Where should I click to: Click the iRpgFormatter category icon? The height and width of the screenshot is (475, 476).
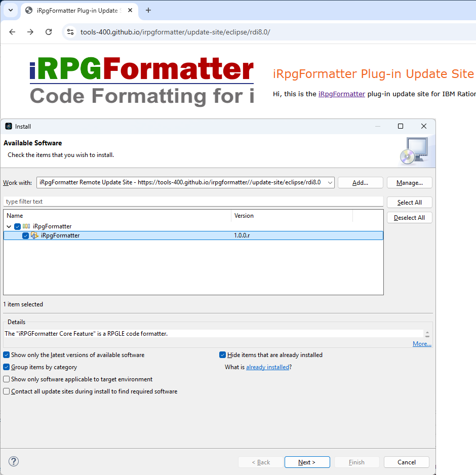26,226
